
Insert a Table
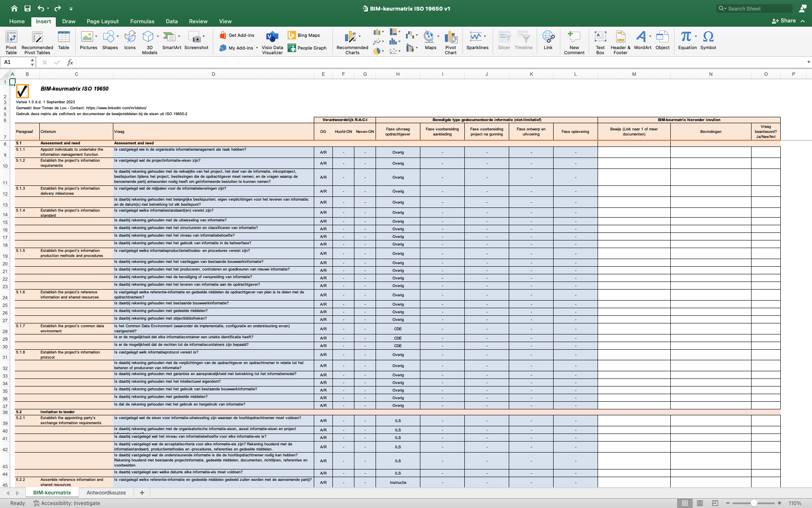point(64,40)
